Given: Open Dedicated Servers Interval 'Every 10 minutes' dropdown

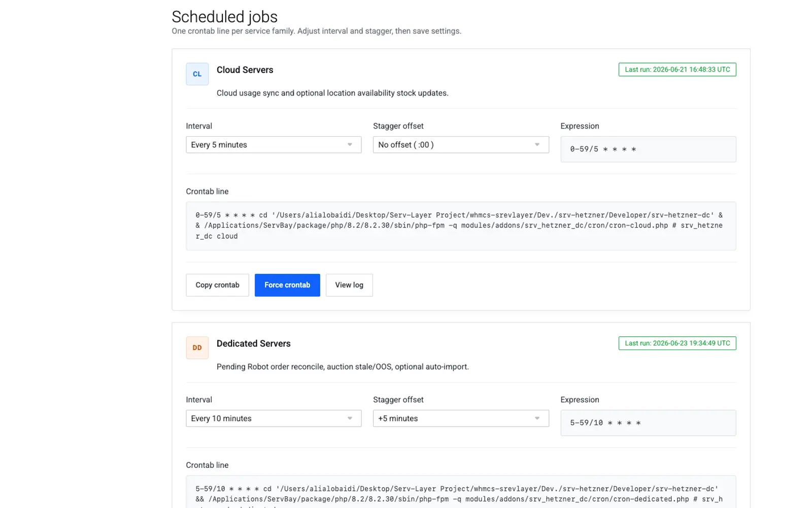Looking at the screenshot, I should (274, 419).
